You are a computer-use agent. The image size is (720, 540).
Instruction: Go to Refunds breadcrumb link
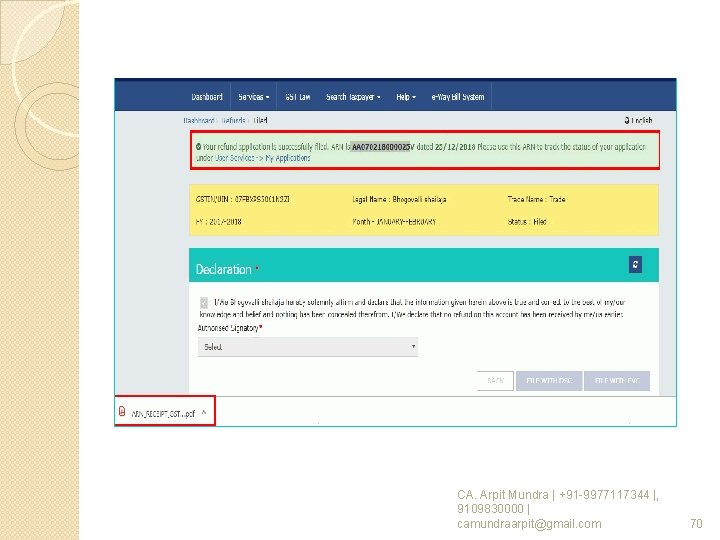click(x=233, y=120)
